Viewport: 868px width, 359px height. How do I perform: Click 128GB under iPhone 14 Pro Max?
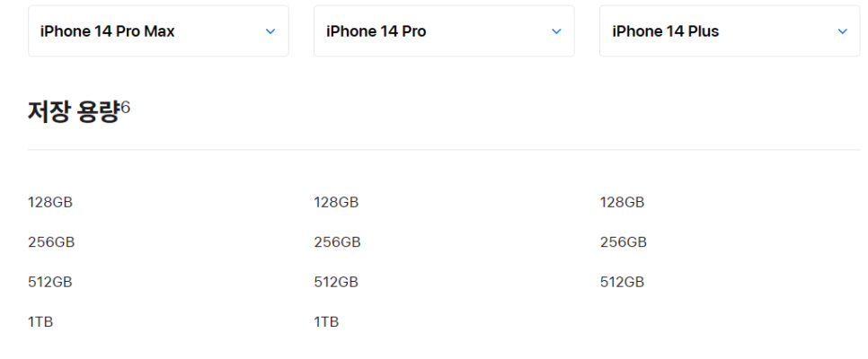50,203
